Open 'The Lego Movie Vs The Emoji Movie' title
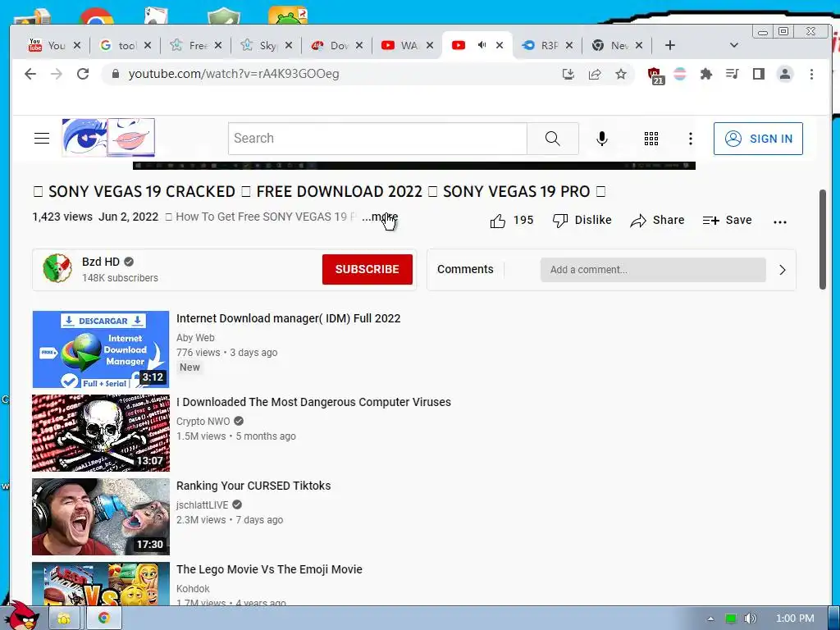 click(269, 569)
